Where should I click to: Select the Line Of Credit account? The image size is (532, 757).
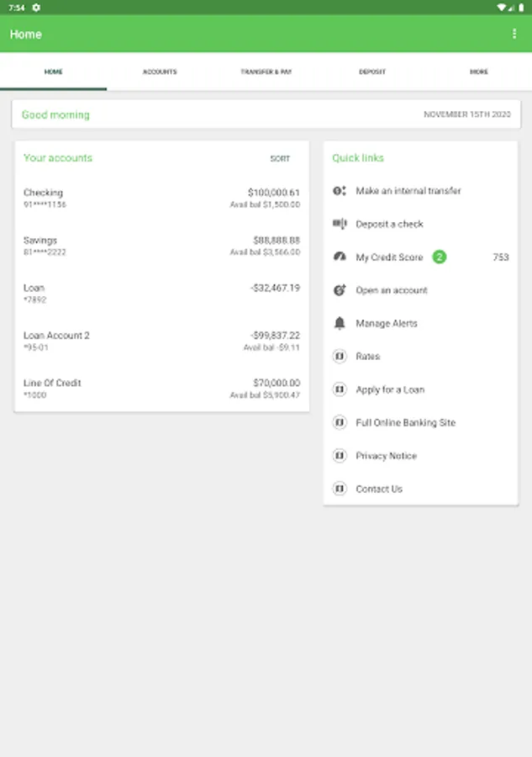tap(161, 388)
